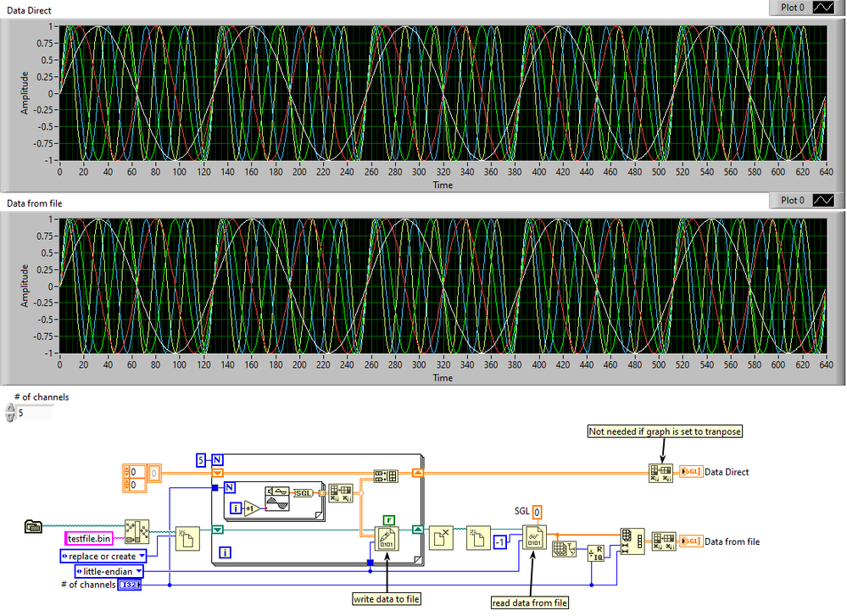
Task: Open the 'little-endian' byte order dropdown
Action: pos(139,571)
